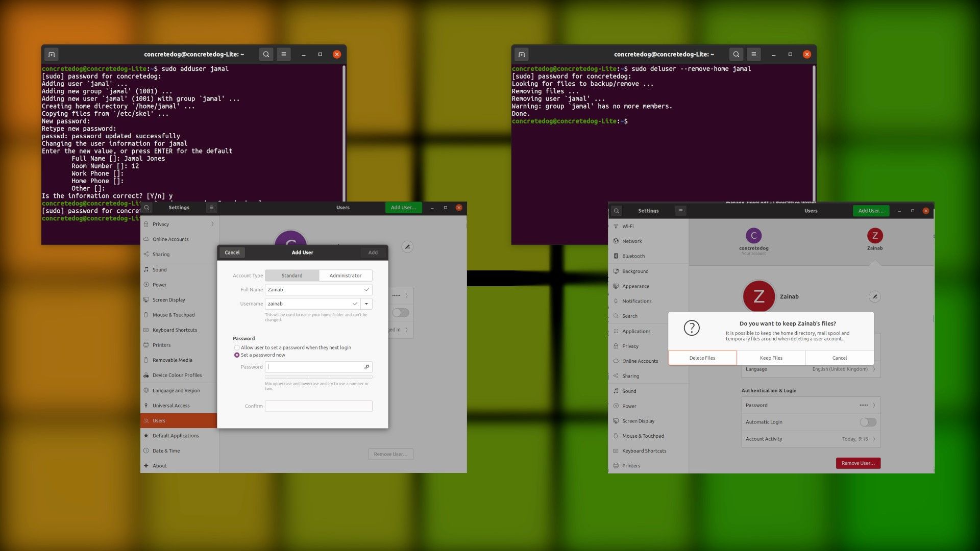Click the Password input field in Add User
Screen dimensions: 980x551
[317, 367]
